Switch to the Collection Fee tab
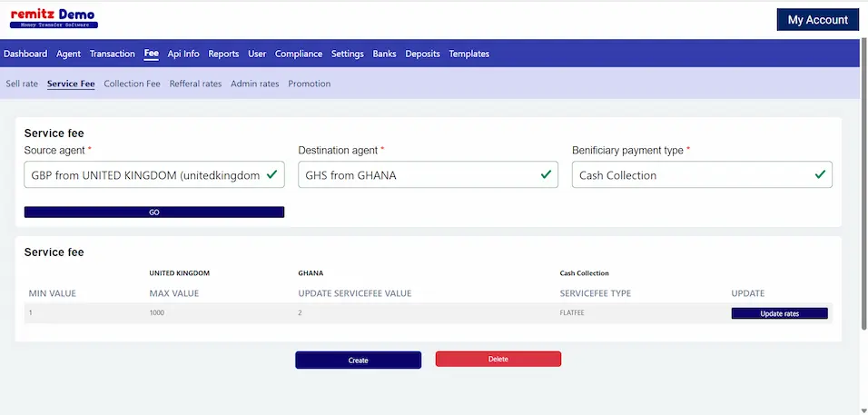The image size is (868, 415). click(132, 84)
